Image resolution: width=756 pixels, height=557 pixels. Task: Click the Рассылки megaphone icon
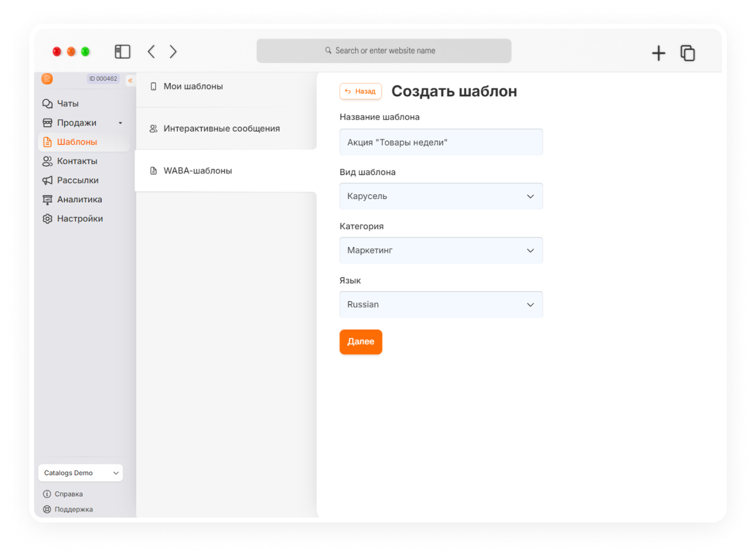click(47, 180)
